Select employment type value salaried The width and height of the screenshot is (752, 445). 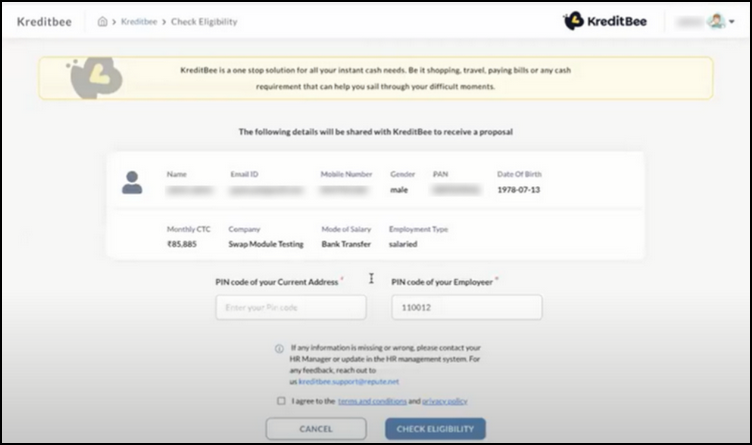[x=403, y=244]
